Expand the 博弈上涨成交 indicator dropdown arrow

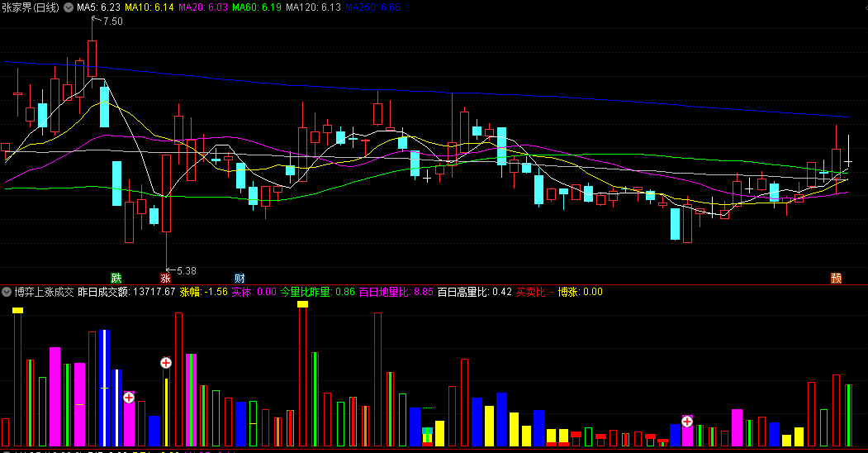(7, 292)
